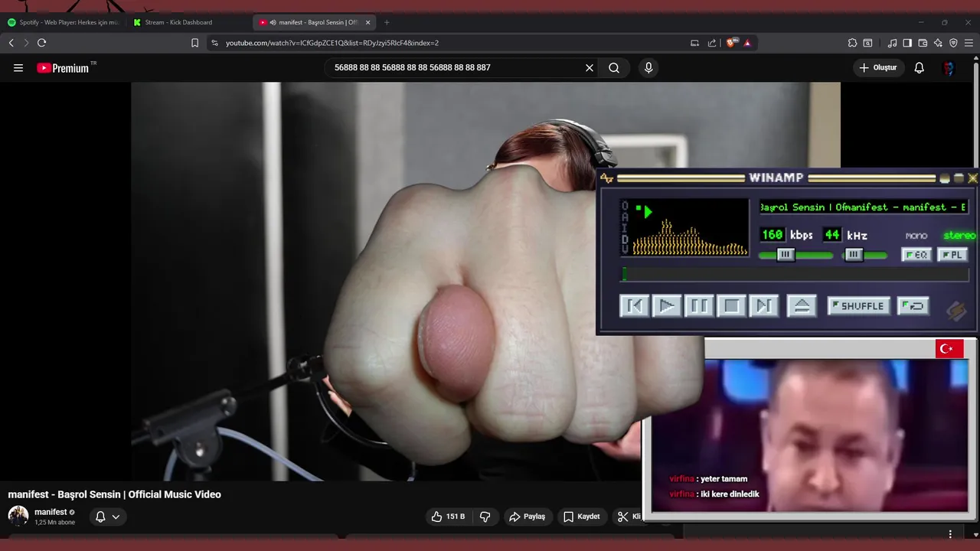Viewport: 980px width, 551px height.
Task: Click the Winamp spectrum visualizer
Action: click(x=689, y=237)
